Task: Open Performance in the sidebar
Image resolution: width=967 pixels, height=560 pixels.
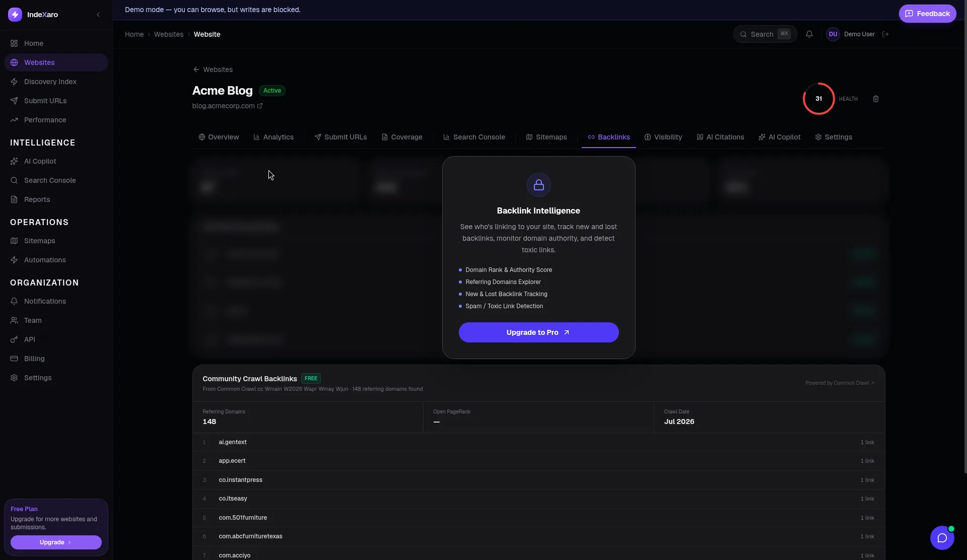Action: [x=56, y=120]
